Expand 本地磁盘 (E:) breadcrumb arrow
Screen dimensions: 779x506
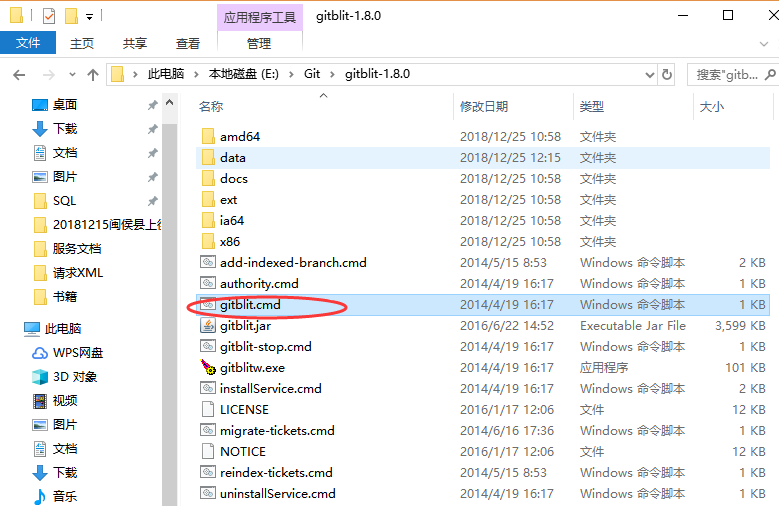point(292,75)
